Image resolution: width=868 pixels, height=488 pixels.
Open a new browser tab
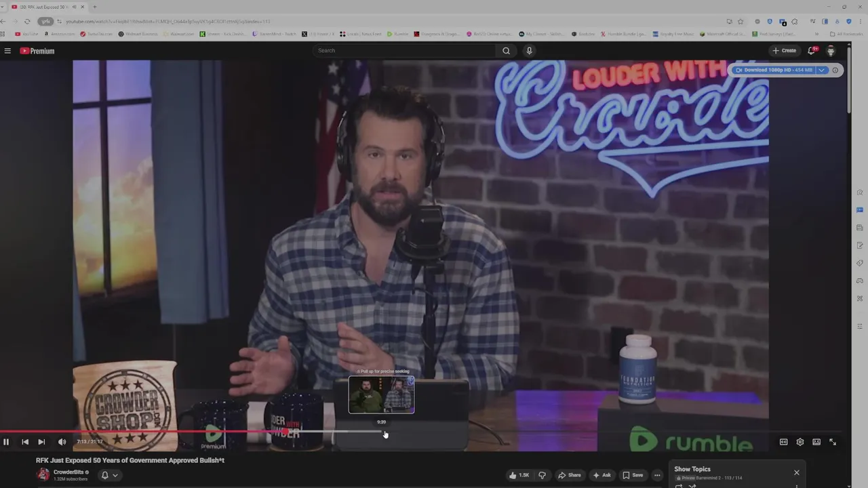click(94, 7)
